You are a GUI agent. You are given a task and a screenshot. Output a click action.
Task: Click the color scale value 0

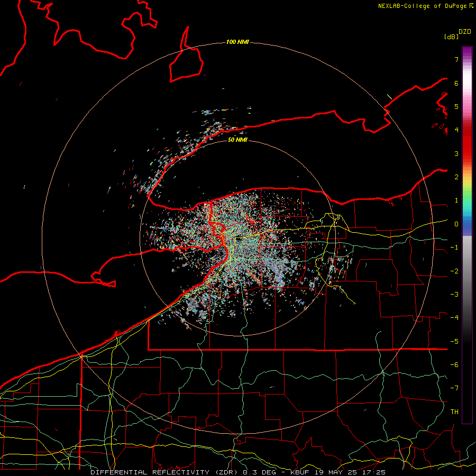click(x=456, y=224)
